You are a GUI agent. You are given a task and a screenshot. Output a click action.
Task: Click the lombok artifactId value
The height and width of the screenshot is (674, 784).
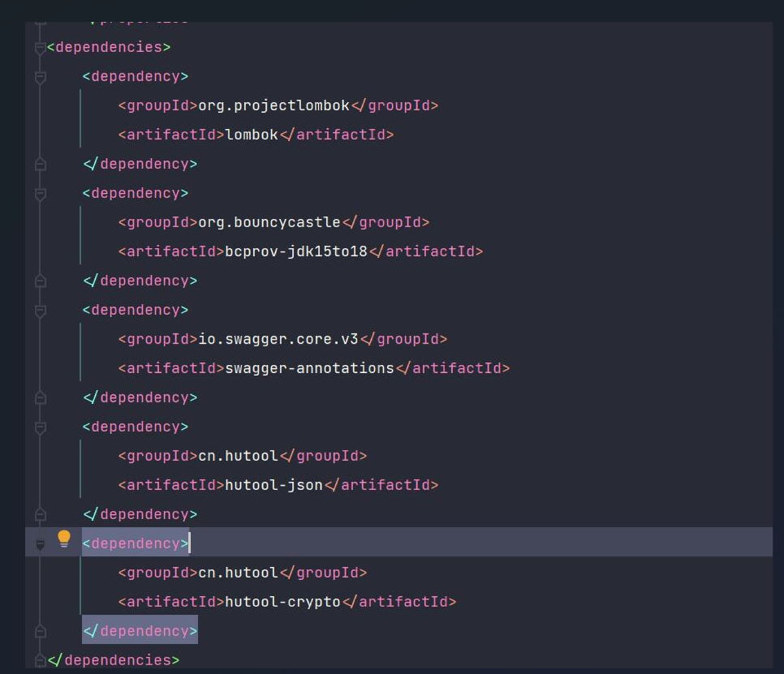[x=252, y=135]
